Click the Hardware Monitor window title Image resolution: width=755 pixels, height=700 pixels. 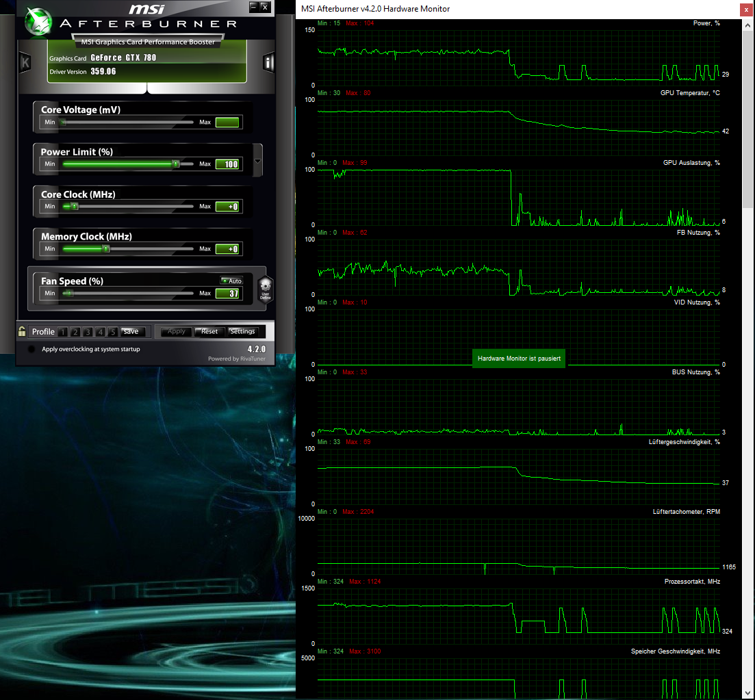[375, 9]
